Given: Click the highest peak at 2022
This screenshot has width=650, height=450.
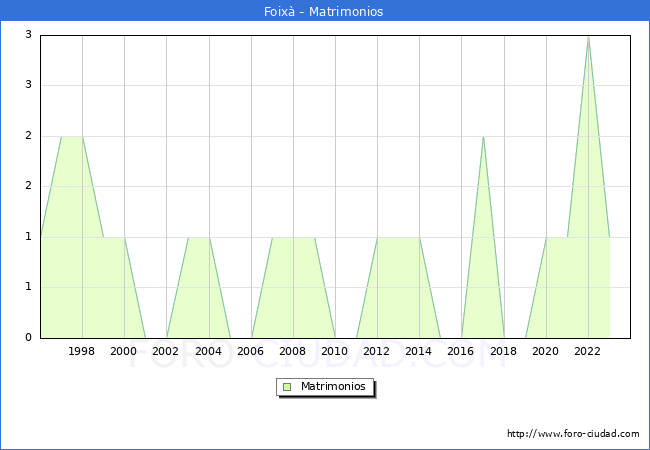Looking at the screenshot, I should tap(588, 37).
